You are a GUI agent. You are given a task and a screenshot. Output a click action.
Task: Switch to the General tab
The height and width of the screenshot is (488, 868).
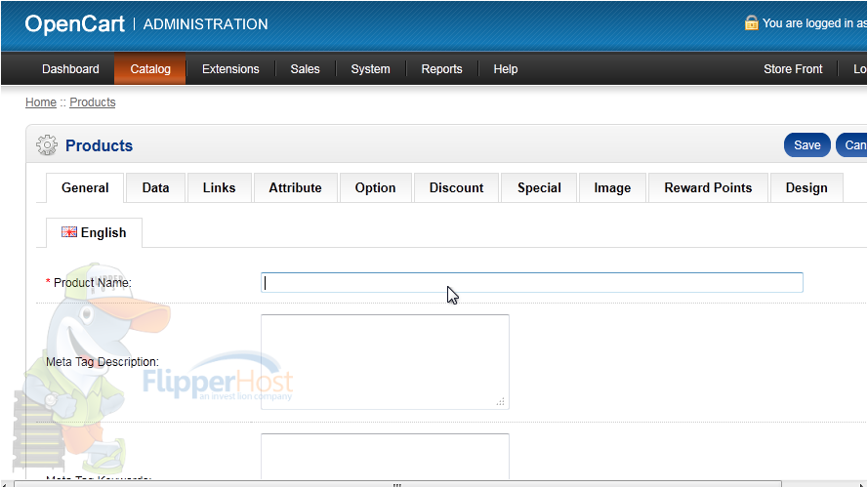tap(85, 188)
